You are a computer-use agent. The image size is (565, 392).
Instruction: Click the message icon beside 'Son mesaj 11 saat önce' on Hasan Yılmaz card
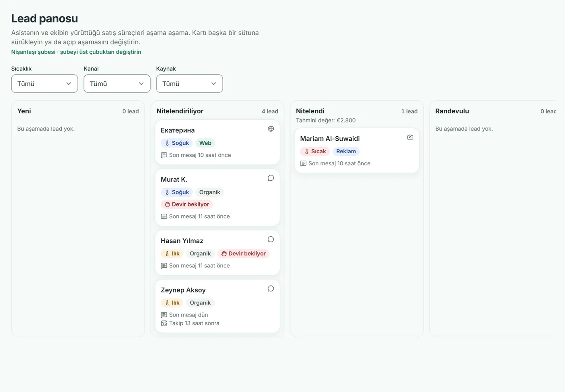point(164,266)
